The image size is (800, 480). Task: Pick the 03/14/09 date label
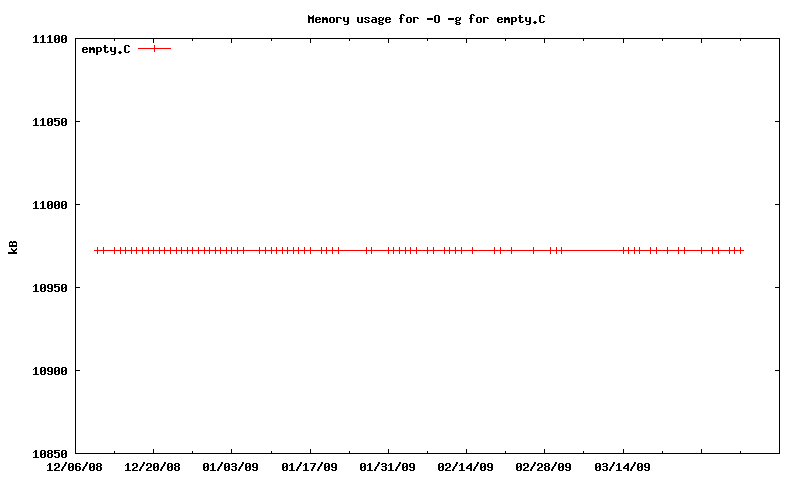[x=622, y=467]
